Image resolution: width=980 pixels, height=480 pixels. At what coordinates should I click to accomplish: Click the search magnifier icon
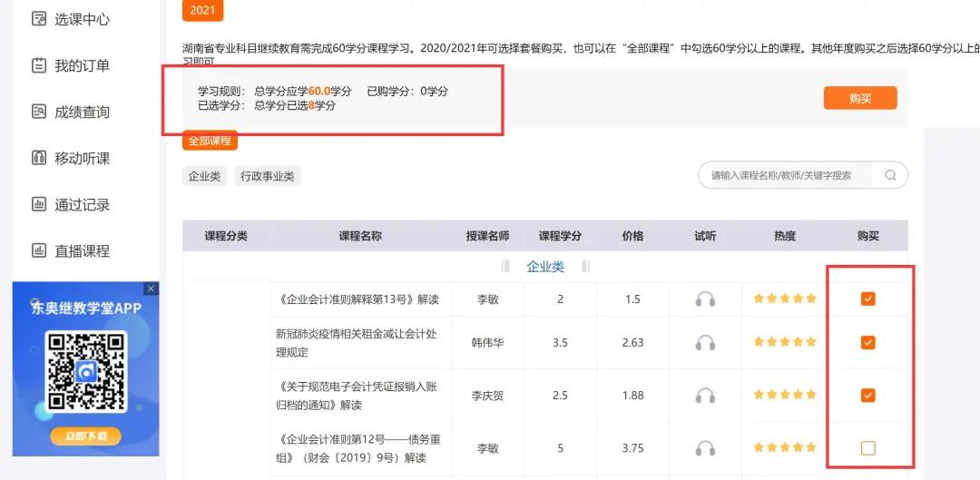(890, 176)
